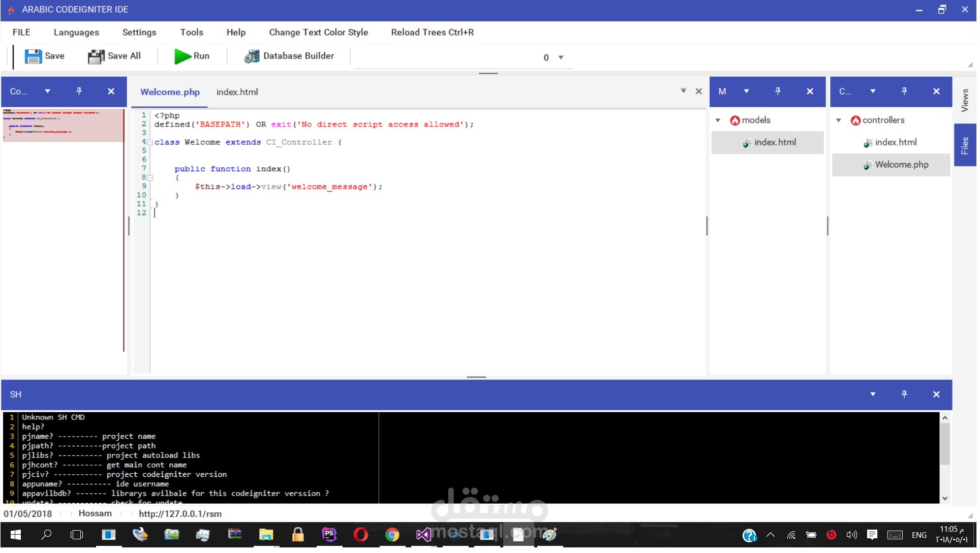
Task: Click the flame logo in the title bar
Action: coord(10,9)
